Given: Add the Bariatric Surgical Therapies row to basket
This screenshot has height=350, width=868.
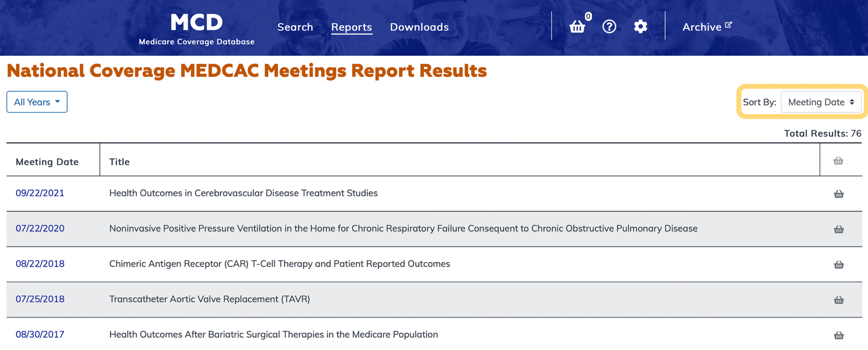Looking at the screenshot, I should point(838,335).
